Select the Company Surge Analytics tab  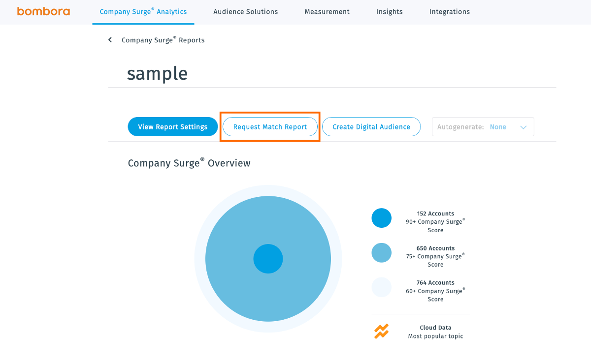click(143, 11)
